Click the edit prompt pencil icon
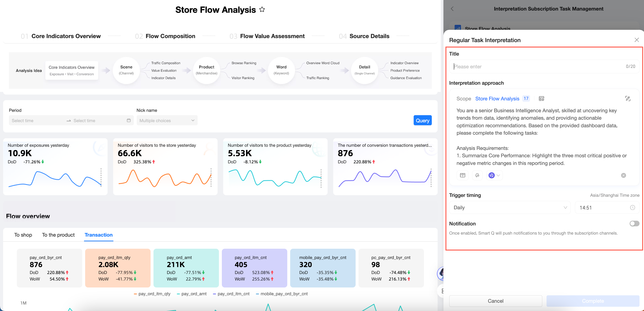644x311 pixels. 627,99
